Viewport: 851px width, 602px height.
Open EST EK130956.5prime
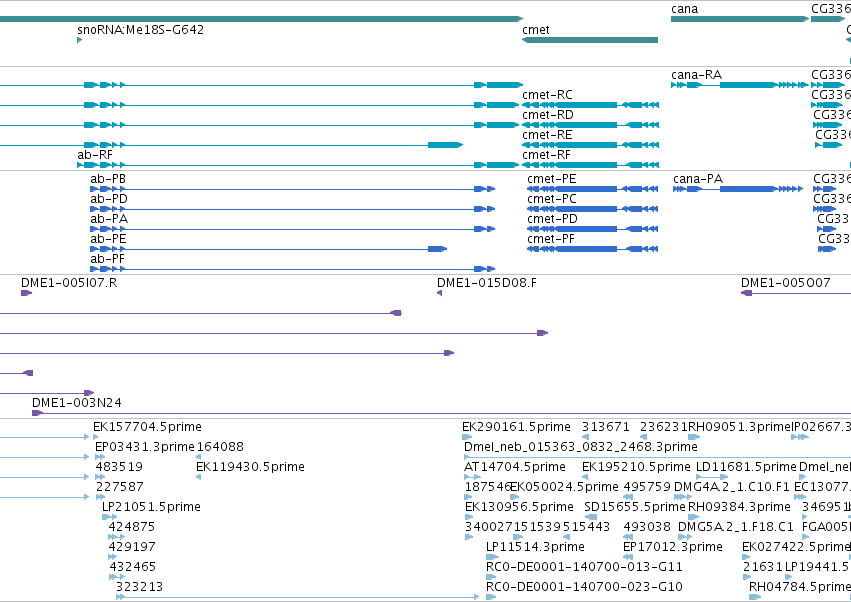[x=519, y=507]
